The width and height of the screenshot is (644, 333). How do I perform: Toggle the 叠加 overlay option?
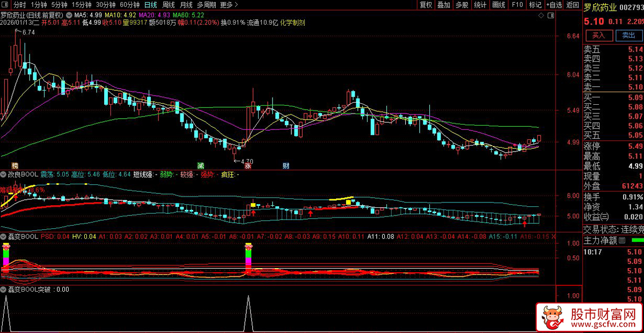(x=444, y=5)
